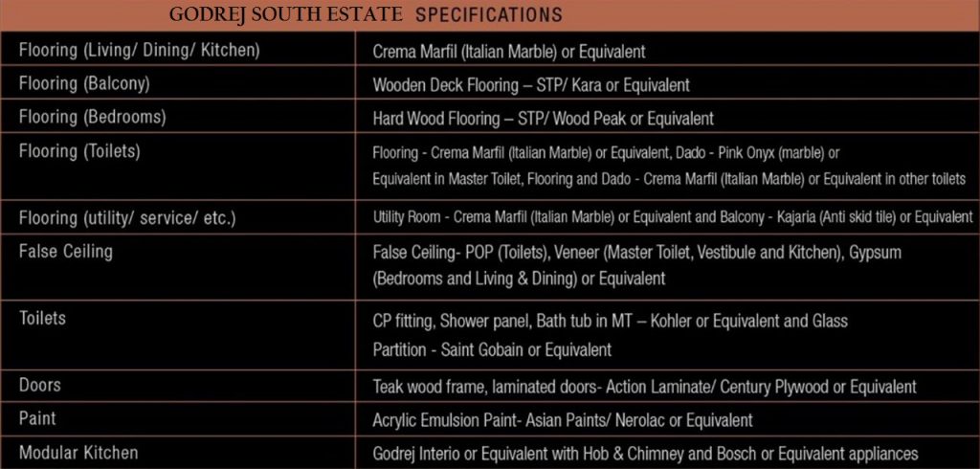Select the Flooring (Toilets) label
Viewport: 980px width, 469px height.
[79, 151]
